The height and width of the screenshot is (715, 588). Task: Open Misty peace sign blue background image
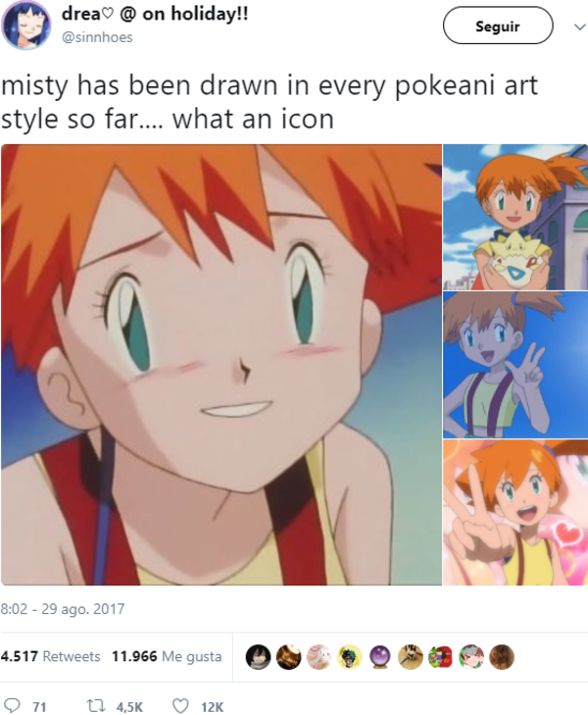coord(515,365)
